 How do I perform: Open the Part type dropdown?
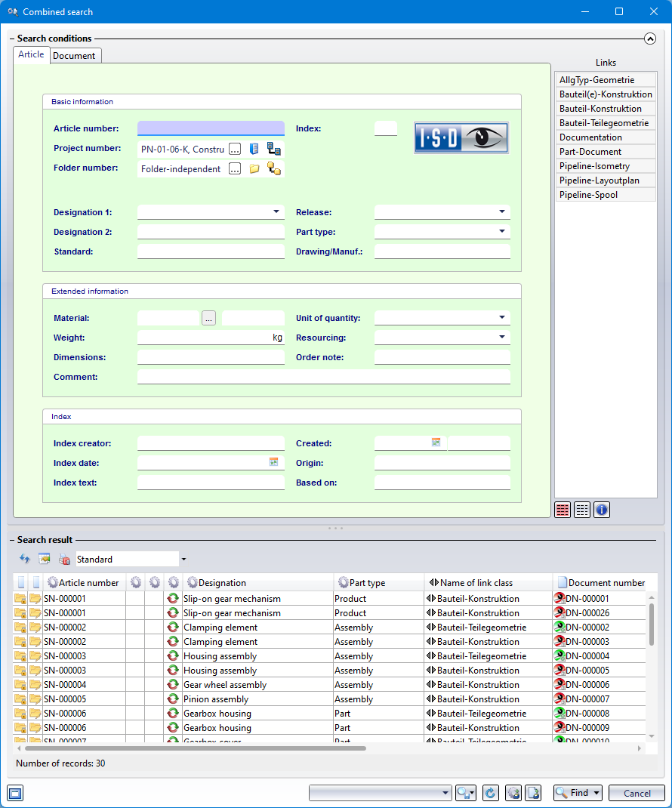tap(502, 231)
